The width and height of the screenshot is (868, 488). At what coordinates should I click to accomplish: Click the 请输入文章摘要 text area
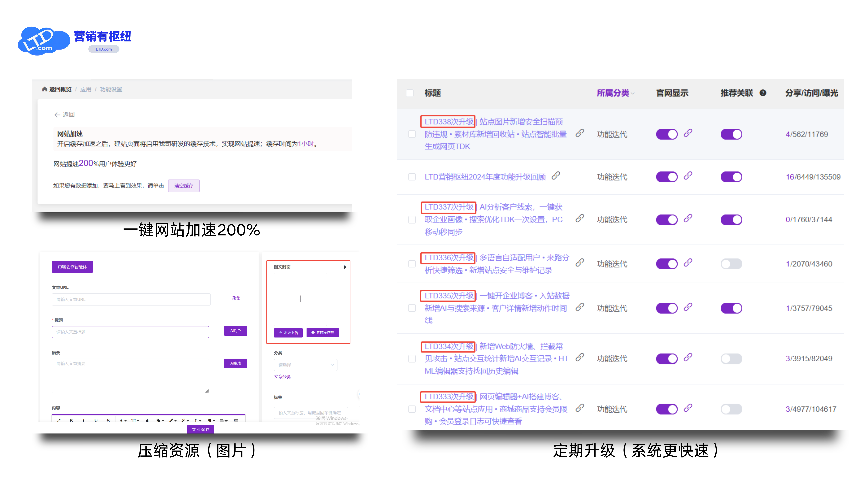(130, 376)
